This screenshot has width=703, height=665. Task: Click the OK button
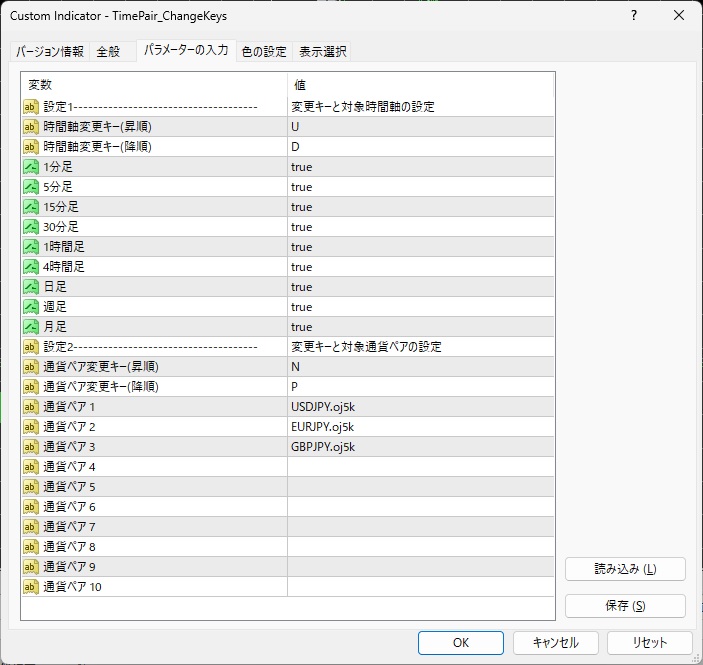pyautogui.click(x=461, y=643)
